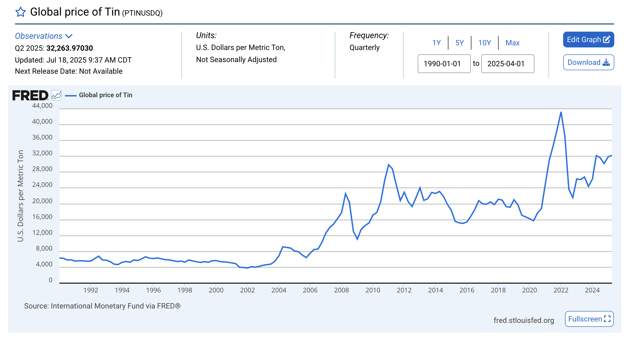The height and width of the screenshot is (338, 644).
Task: Click the Download button
Action: coord(588,62)
